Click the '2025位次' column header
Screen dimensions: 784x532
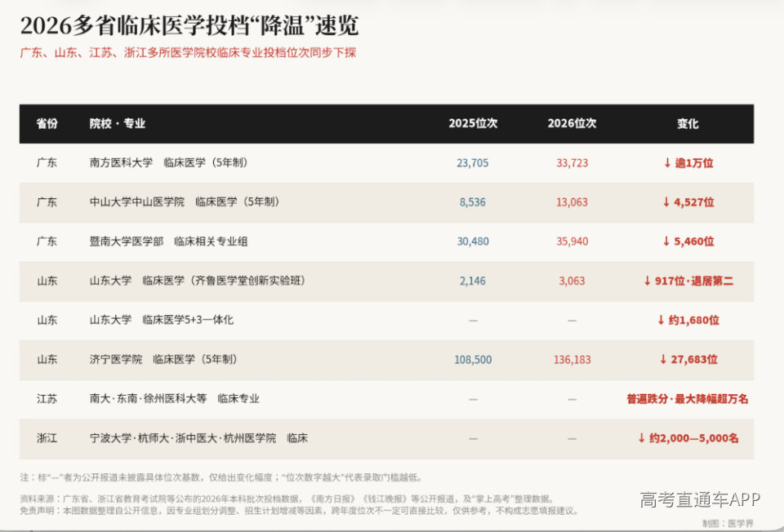pyautogui.click(x=473, y=123)
